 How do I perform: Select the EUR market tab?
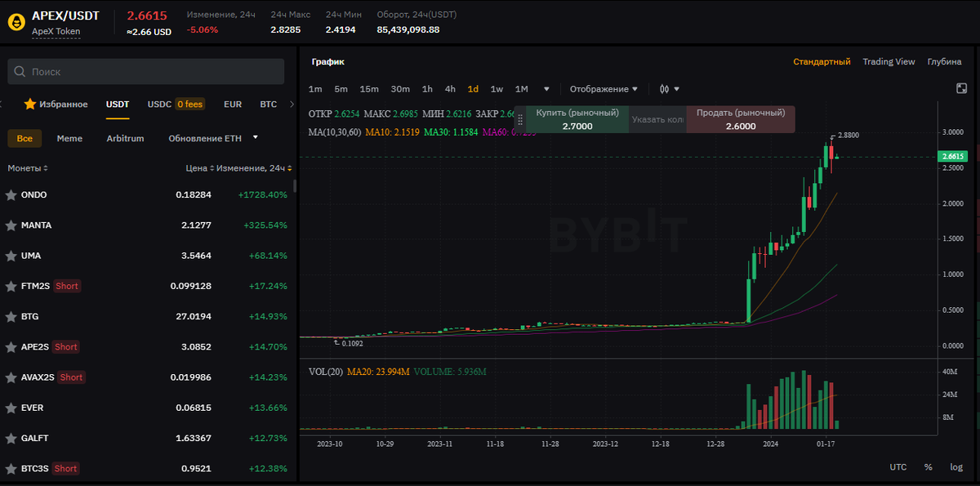point(233,104)
